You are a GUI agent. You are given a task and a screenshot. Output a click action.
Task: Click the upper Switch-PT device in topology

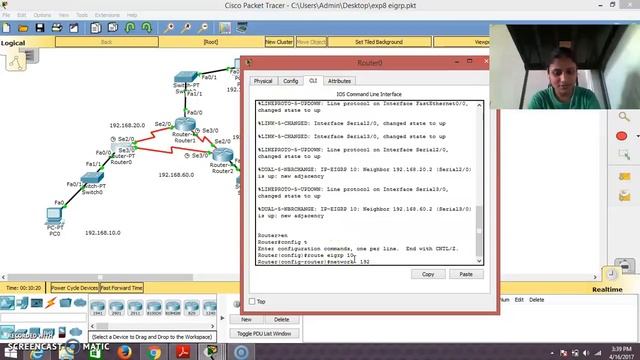coord(186,77)
